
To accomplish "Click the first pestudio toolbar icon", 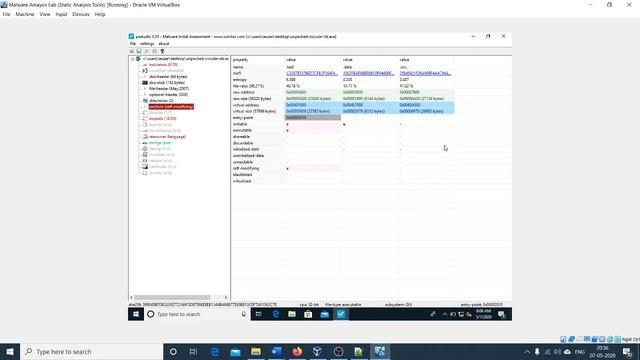I will pos(131,51).
